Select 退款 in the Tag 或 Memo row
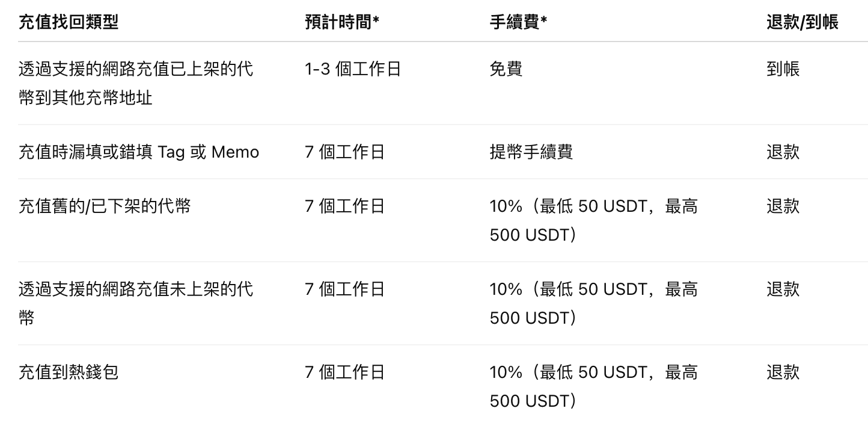Screen dimensions: 868x426 (x=783, y=152)
